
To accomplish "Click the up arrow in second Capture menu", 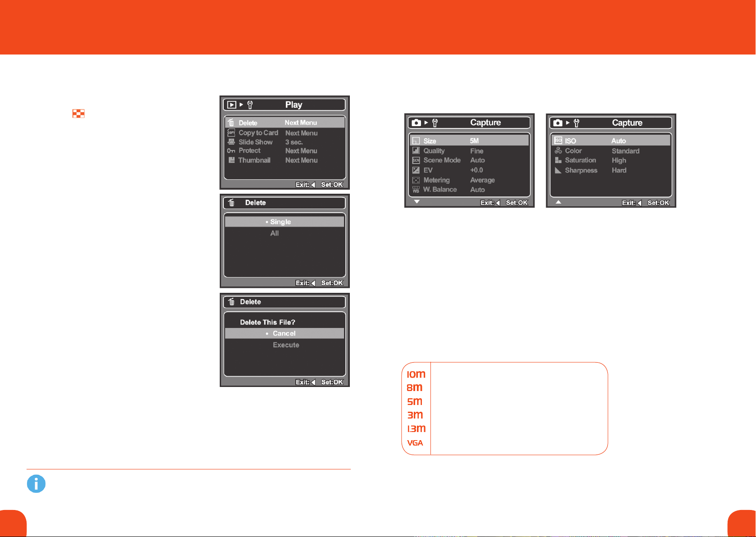I will pos(558,202).
